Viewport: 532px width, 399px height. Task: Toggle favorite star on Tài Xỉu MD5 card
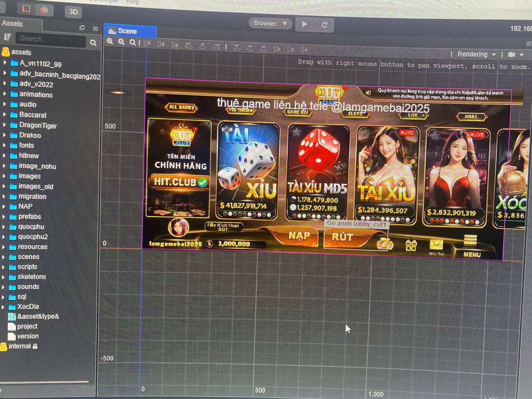[x=296, y=132]
